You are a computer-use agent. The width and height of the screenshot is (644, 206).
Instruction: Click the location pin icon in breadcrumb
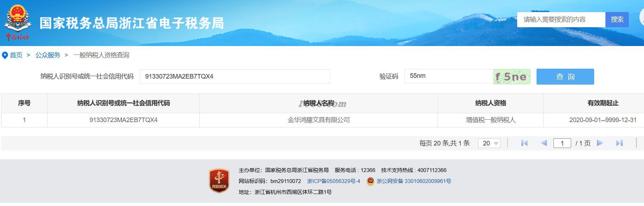5,55
